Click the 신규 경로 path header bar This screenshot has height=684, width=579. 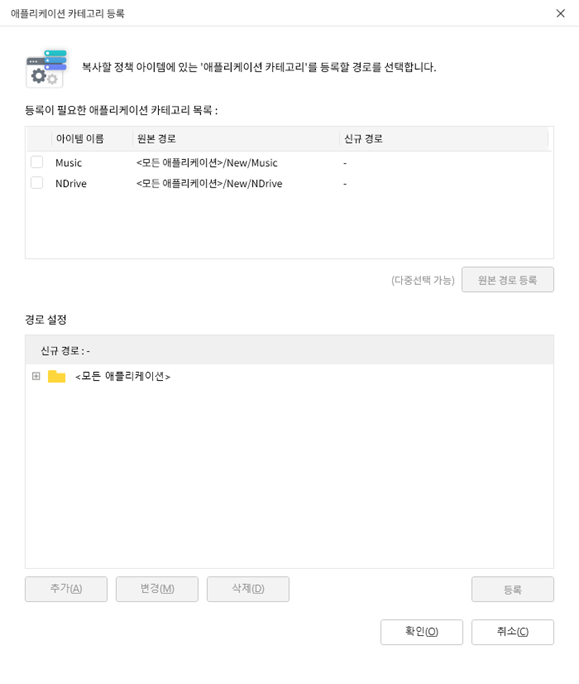pos(289,350)
